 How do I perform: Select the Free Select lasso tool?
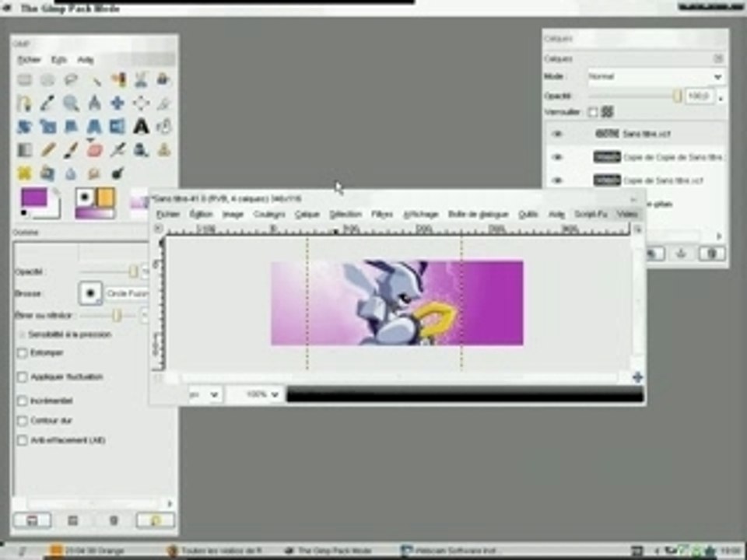coord(71,79)
